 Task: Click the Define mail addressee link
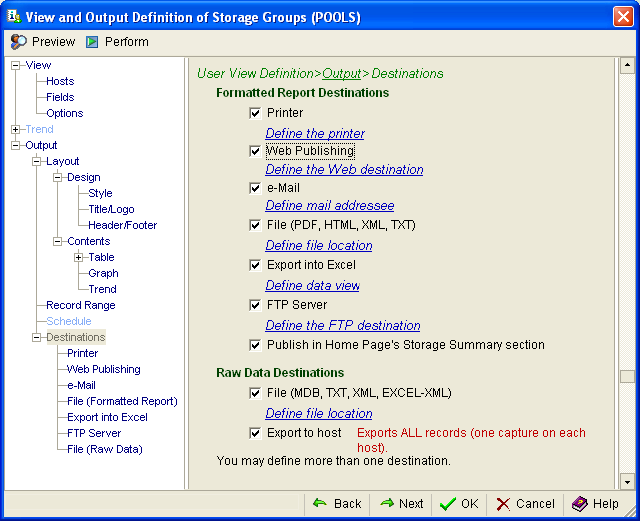coord(329,205)
